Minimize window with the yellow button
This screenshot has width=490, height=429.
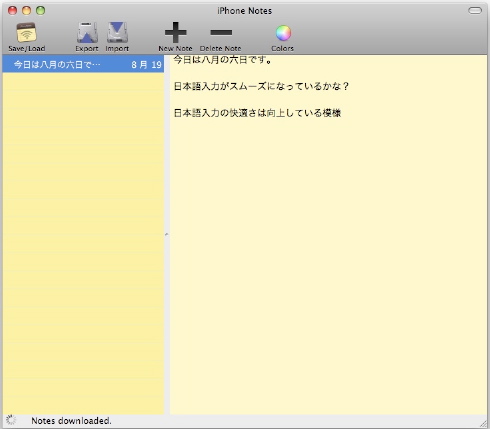click(26, 11)
